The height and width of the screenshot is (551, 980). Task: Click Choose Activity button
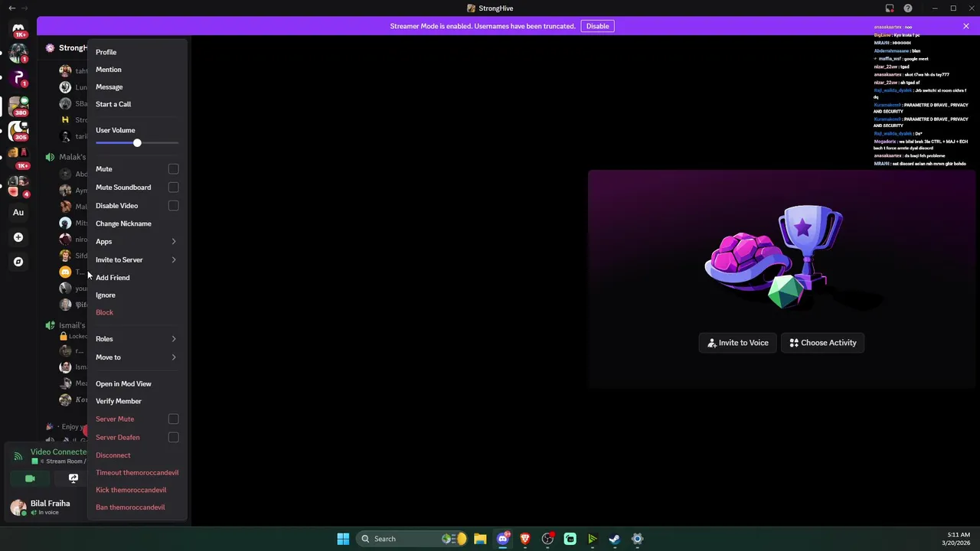[823, 343]
